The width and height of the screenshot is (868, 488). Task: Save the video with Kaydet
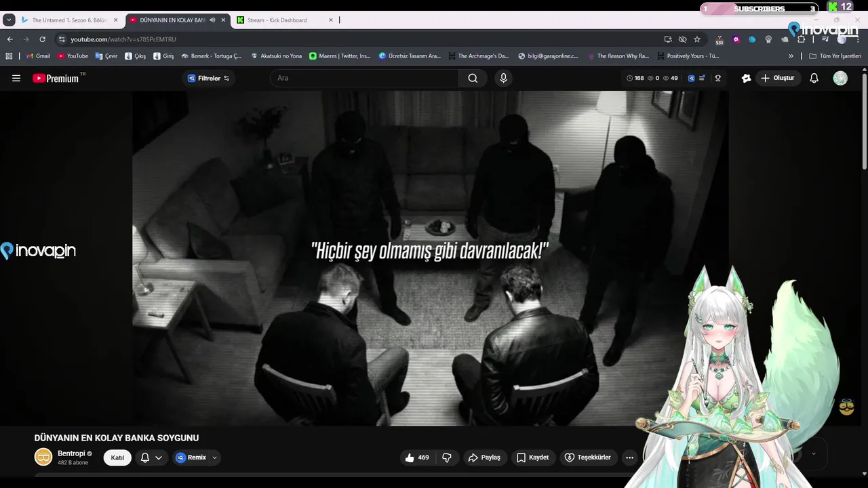[533, 457]
